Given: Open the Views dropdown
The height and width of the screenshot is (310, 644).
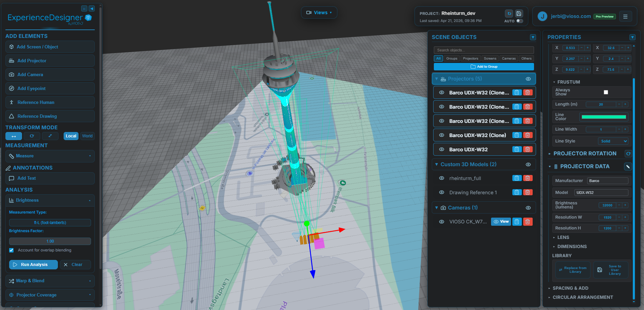Looking at the screenshot, I should (318, 12).
